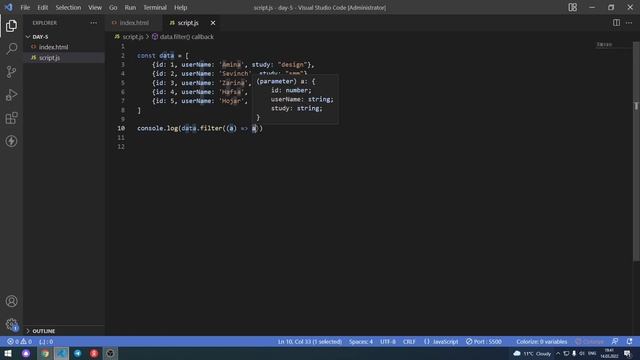Viewport: 640px width, 360px height.
Task: Collapse the DAY-5 folder
Action: click(64, 37)
